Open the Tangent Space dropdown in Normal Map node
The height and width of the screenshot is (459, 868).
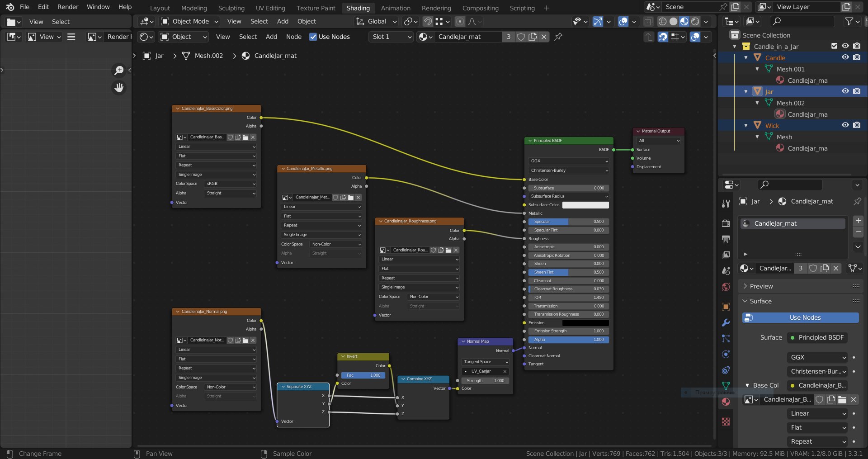pos(486,362)
